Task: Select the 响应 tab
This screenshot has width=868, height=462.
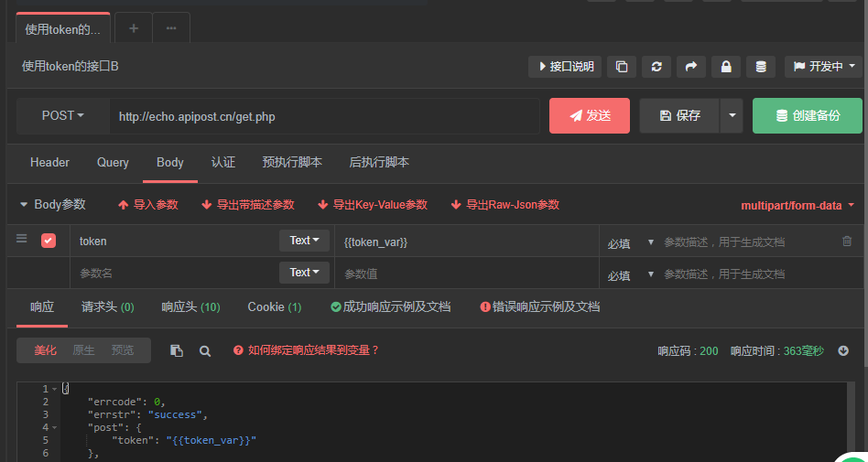Action: click(x=42, y=307)
